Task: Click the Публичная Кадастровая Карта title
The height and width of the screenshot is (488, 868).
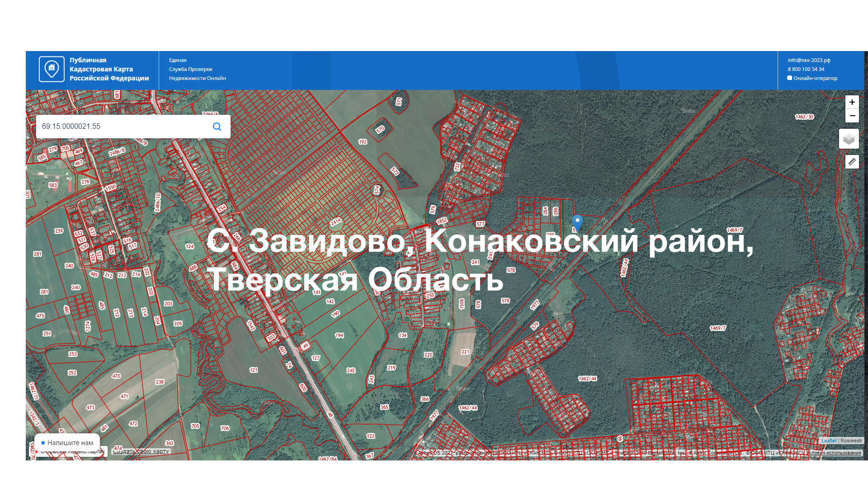Action: click(x=109, y=69)
